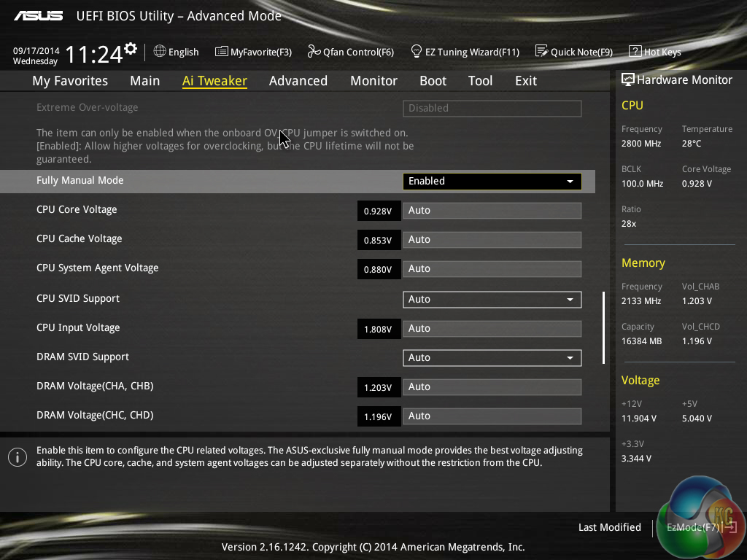Click the 0.928V core voltage readout
747x560 pixels.
(379, 211)
